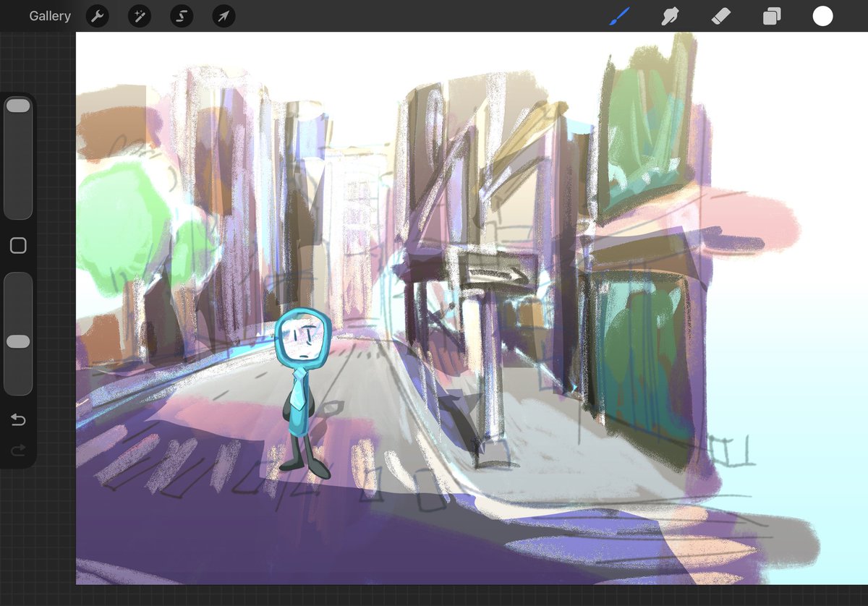
Task: Select the Eraser tool
Action: click(x=721, y=16)
